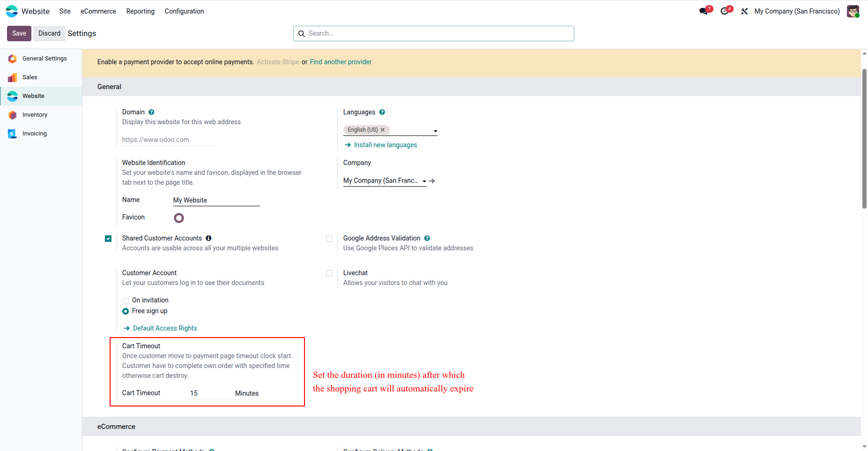The width and height of the screenshot is (868, 451).
Task: Open the Company selection dropdown
Action: coord(385,181)
